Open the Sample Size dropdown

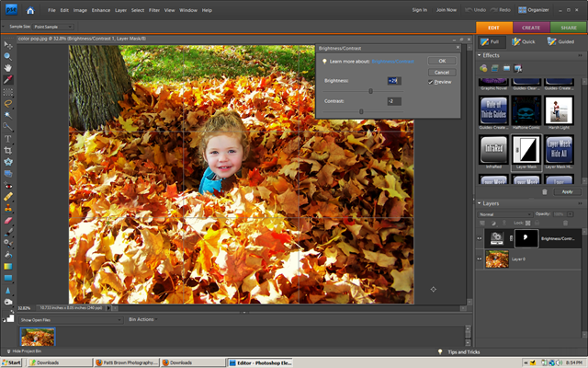[53, 27]
